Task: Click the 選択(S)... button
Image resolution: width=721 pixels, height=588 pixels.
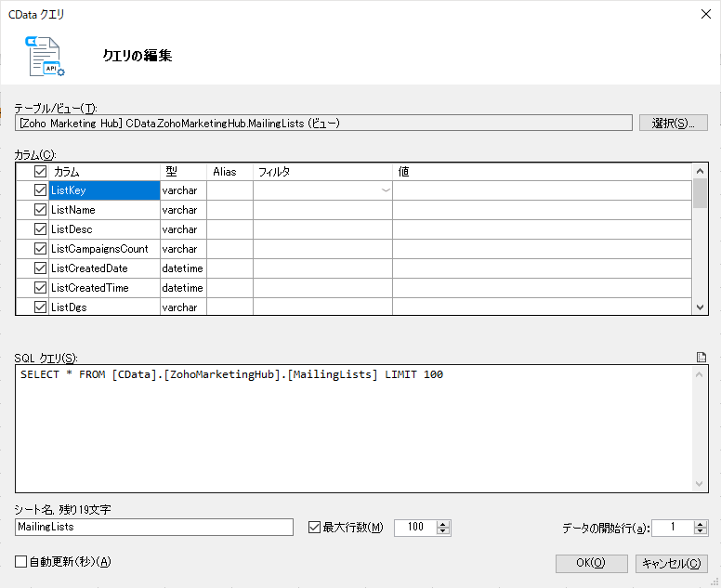Action: tap(674, 123)
